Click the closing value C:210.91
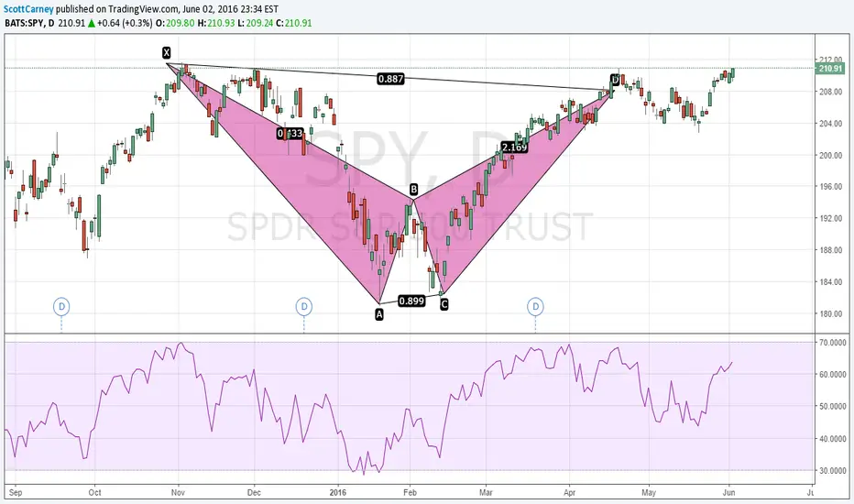Screen dimensions: 854x504 click(x=294, y=24)
